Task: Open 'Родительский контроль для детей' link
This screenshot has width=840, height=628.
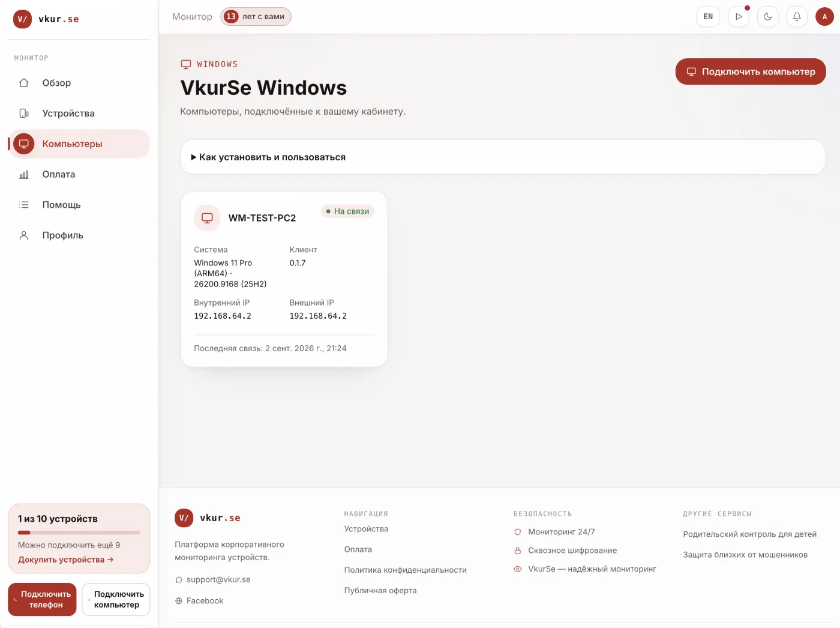Action: (x=750, y=534)
